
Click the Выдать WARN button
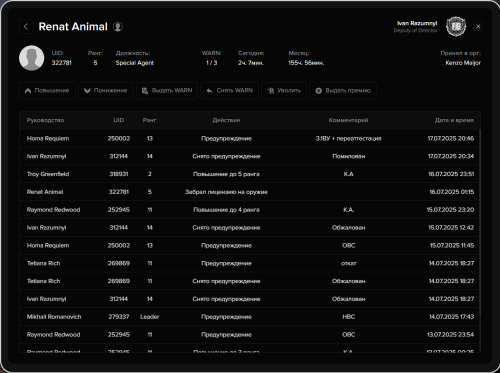point(167,91)
